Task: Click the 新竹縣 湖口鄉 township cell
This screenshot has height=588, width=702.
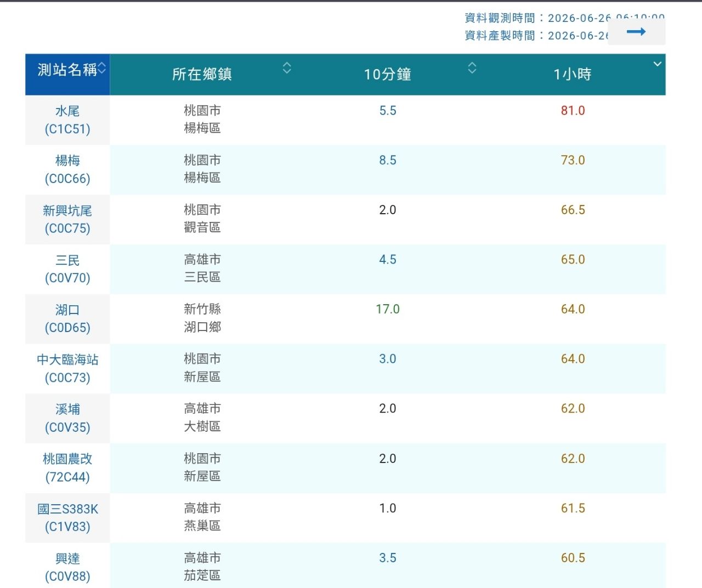Action: pos(202,318)
